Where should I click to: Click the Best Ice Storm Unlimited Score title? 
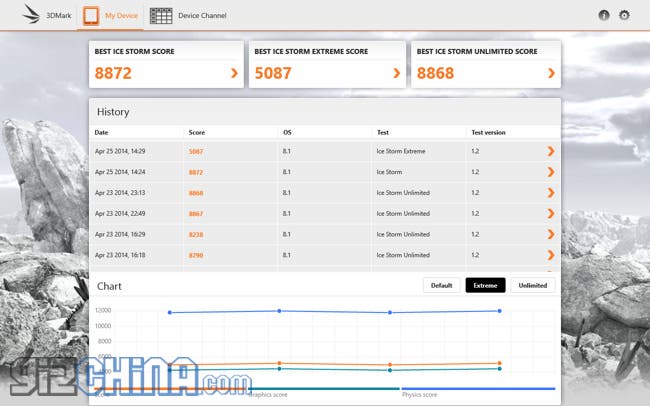(477, 51)
